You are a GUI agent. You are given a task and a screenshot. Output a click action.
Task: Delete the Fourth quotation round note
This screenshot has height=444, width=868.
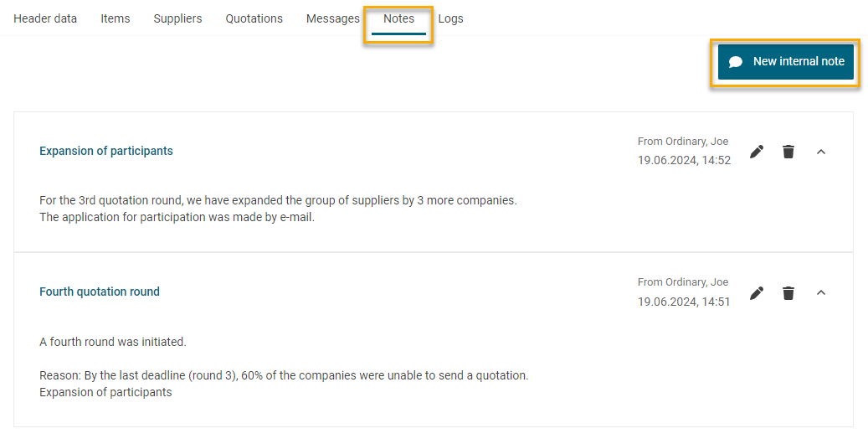pos(788,292)
